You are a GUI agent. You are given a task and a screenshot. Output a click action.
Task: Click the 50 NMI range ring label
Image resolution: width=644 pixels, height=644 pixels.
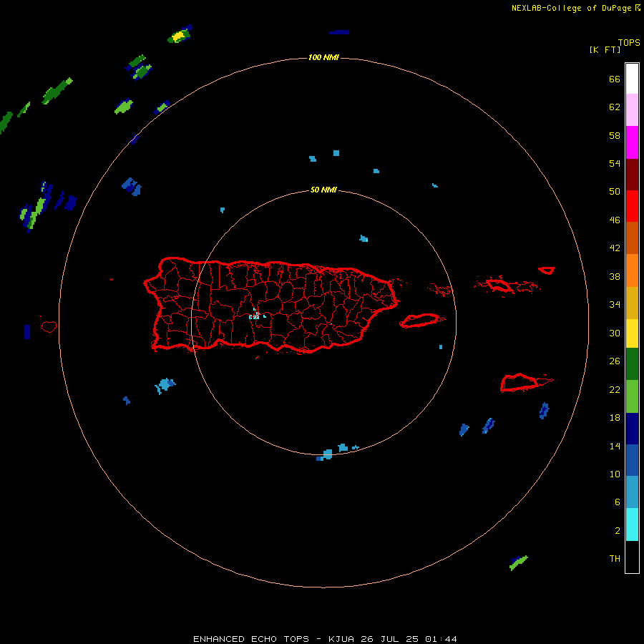pyautogui.click(x=323, y=190)
